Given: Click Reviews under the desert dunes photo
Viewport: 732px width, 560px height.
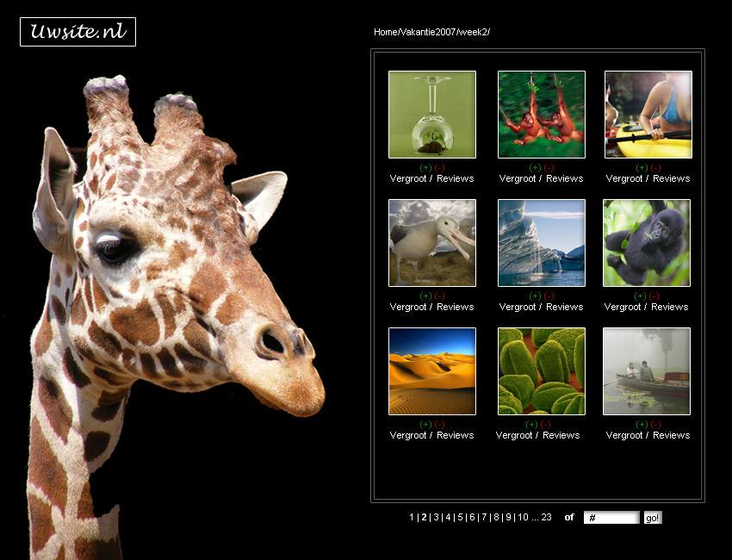Looking at the screenshot, I should (x=456, y=436).
